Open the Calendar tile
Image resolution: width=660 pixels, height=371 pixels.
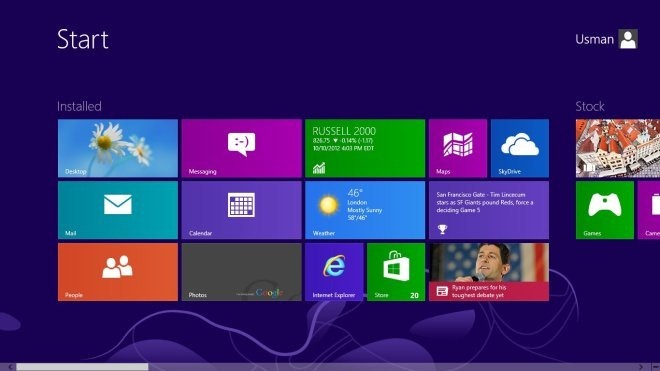(x=242, y=210)
